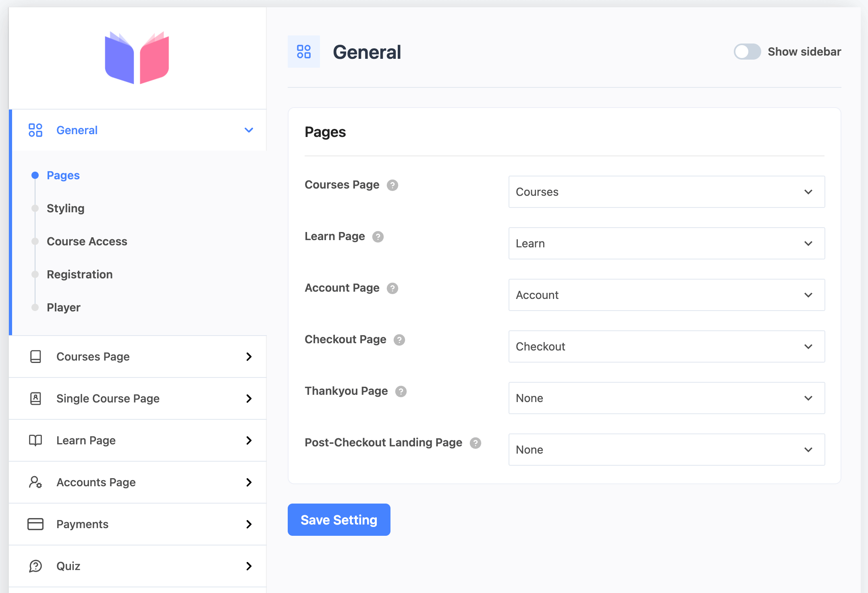Open the Course Access submenu item
The width and height of the screenshot is (868, 593).
[87, 241]
